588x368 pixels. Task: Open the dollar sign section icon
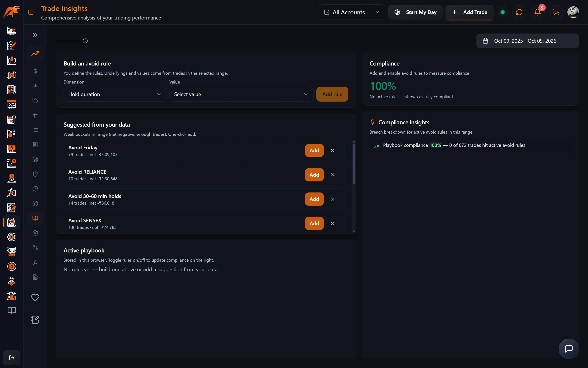(35, 71)
